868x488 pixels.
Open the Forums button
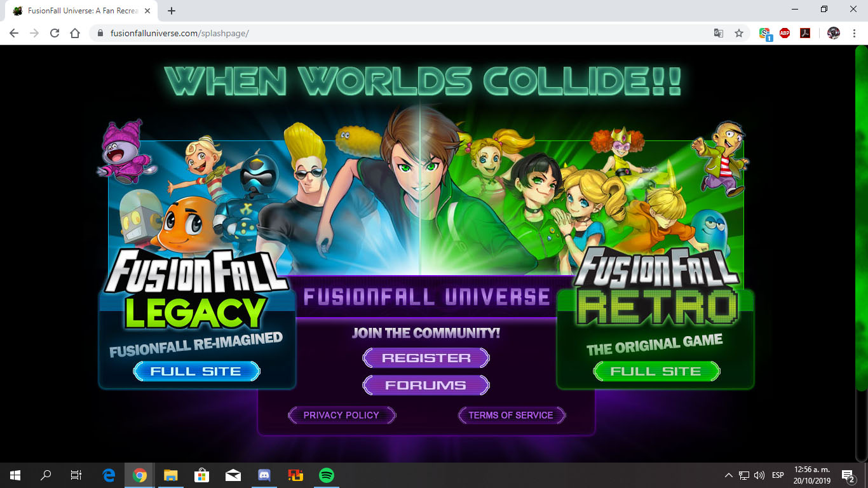pos(426,385)
